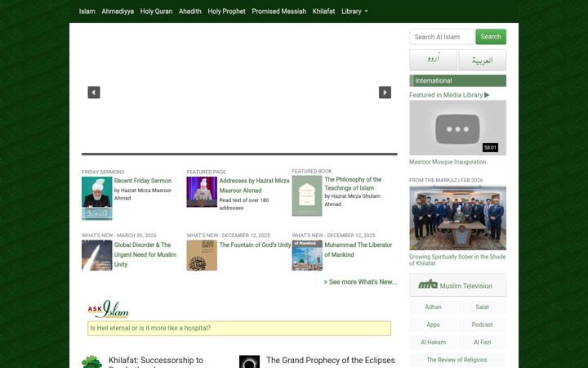588x368 pixels.
Task: Click the rocket launch thumbnail image
Action: tap(96, 255)
